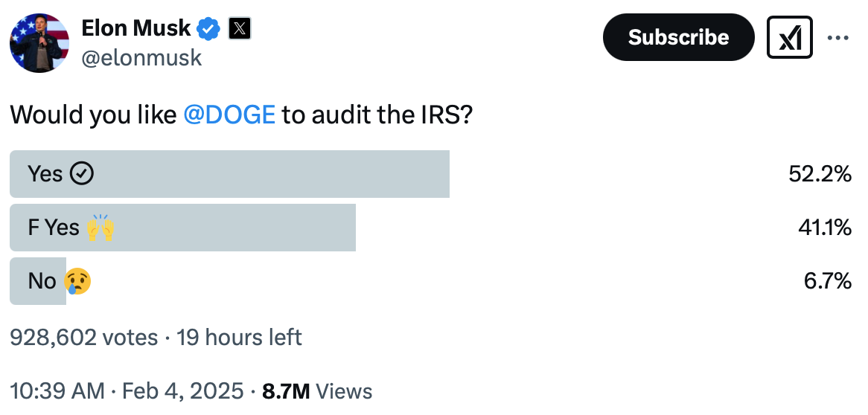Click the @elonmusk handle
This screenshot has width=868, height=415.
click(141, 58)
